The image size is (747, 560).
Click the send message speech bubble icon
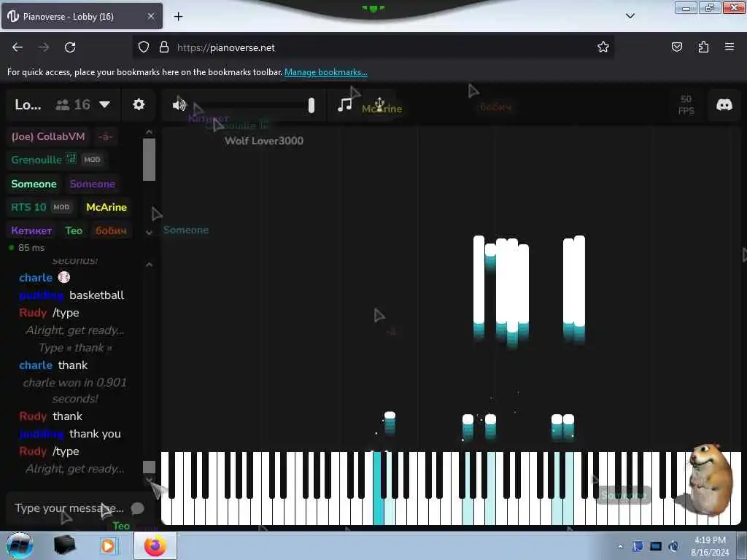coord(137,508)
